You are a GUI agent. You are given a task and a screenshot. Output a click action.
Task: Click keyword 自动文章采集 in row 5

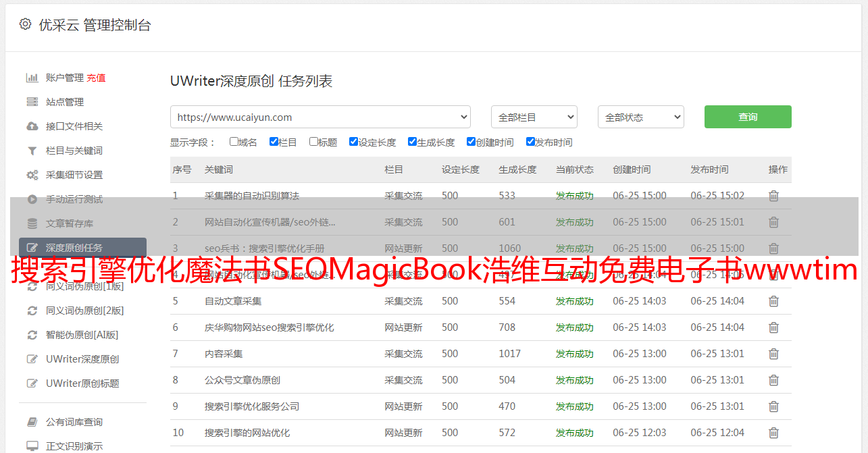(x=233, y=301)
